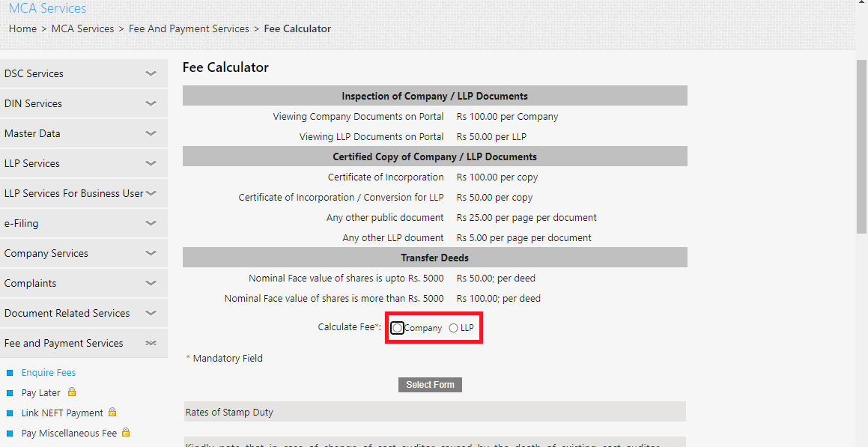
Task: Open Company Services in the sidebar
Action: click(x=46, y=253)
